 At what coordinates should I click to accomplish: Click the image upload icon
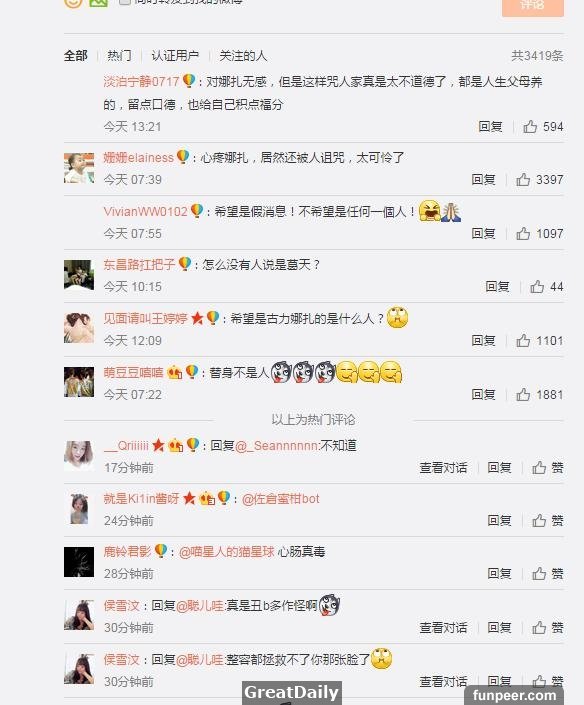[x=98, y=2]
